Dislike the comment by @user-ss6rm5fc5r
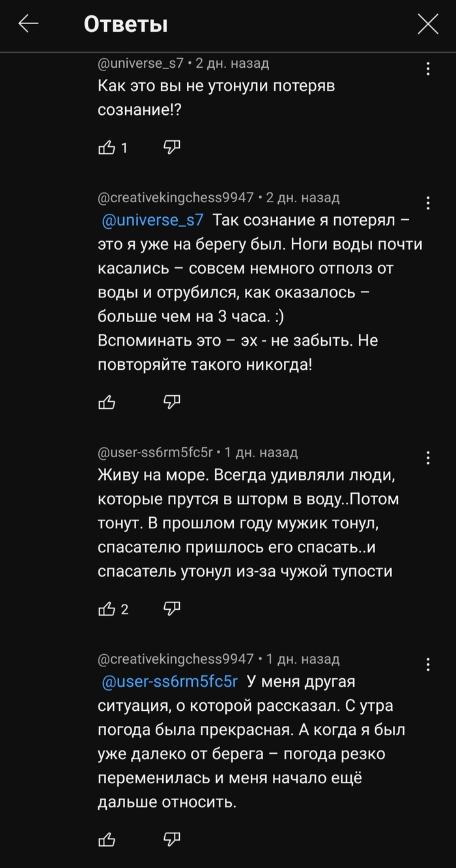This screenshot has height=868, width=456. click(x=171, y=608)
